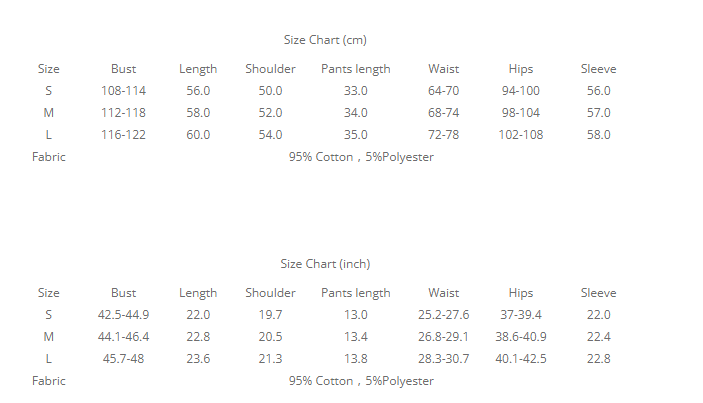Click the "Size Chart (cm)" title
Screen dimensions: 703x403
tap(325, 40)
